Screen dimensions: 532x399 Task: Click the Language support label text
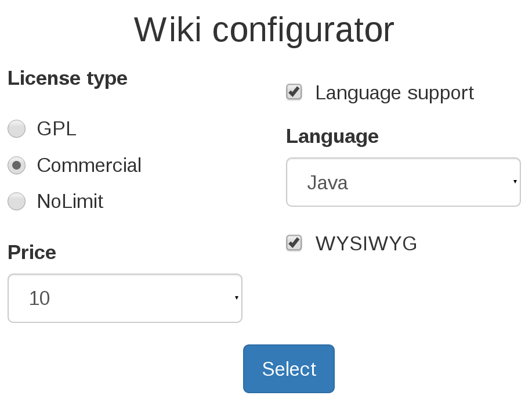tap(394, 92)
